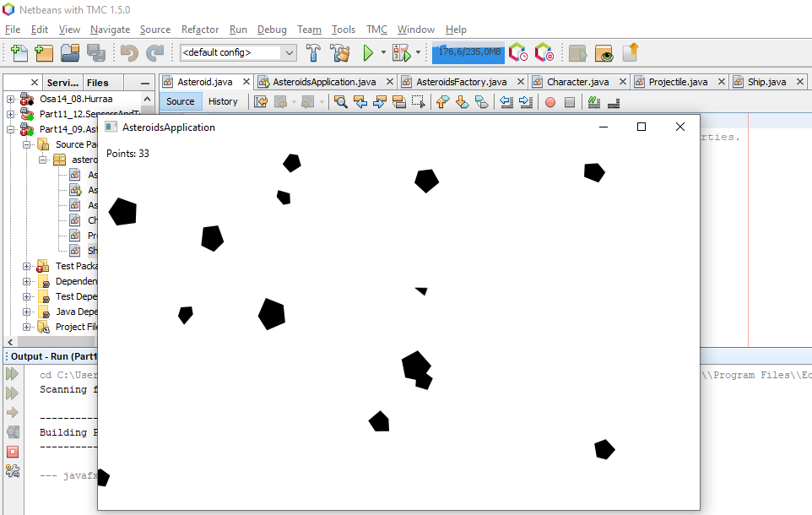Toggle the History view button
Screen dimensions: 812x515
click(x=223, y=101)
